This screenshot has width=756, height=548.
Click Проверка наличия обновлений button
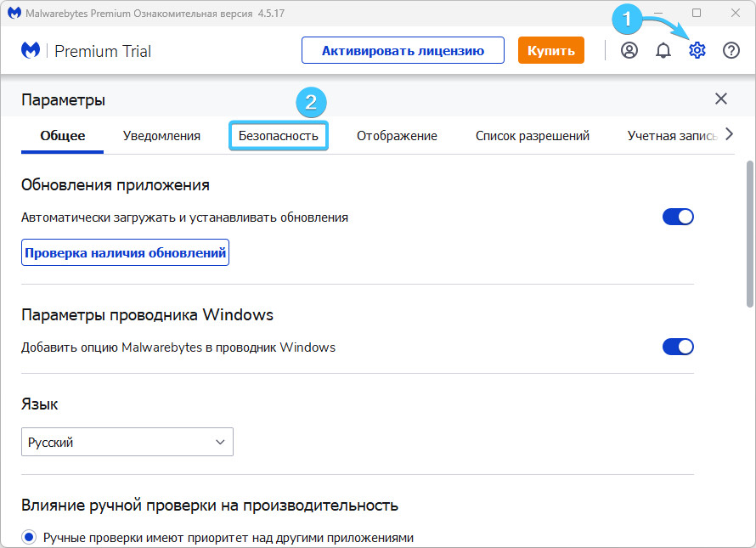[x=126, y=252]
